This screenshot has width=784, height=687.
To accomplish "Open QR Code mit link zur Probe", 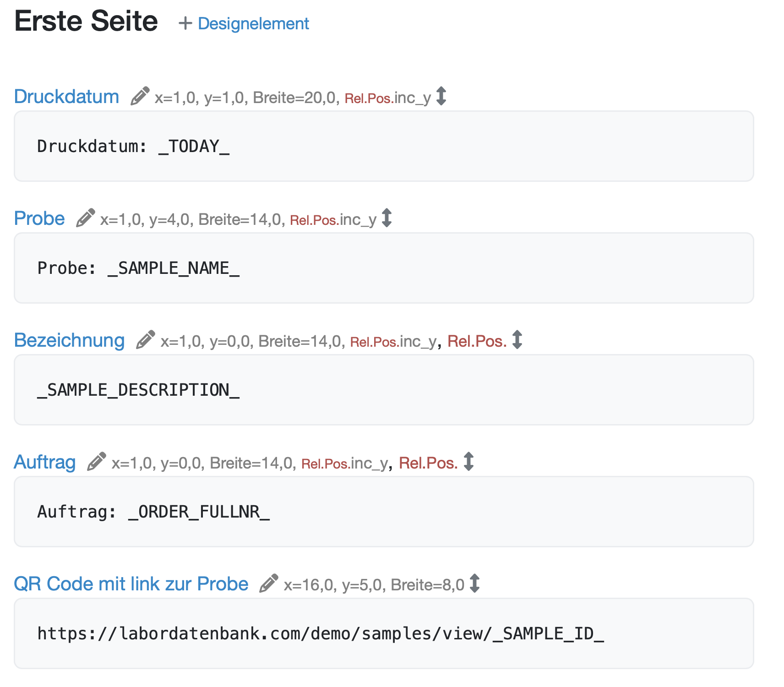I will tap(131, 584).
